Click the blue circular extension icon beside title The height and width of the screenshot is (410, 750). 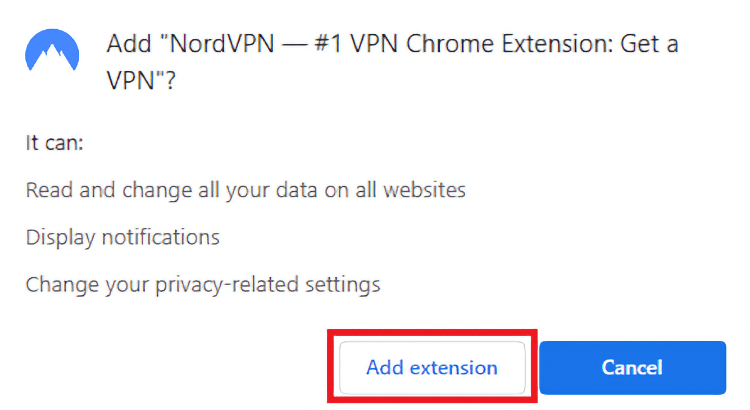tap(52, 50)
